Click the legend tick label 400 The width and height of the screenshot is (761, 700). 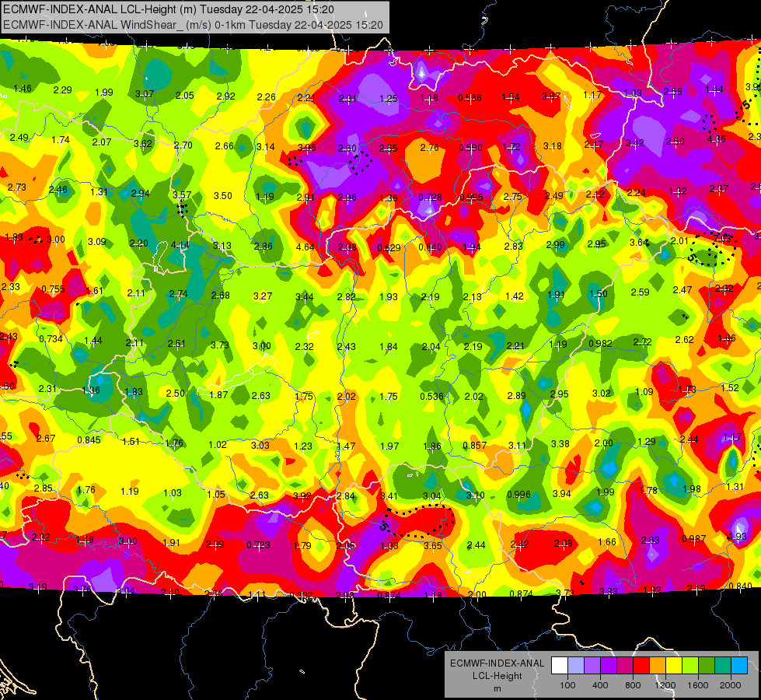(600, 685)
